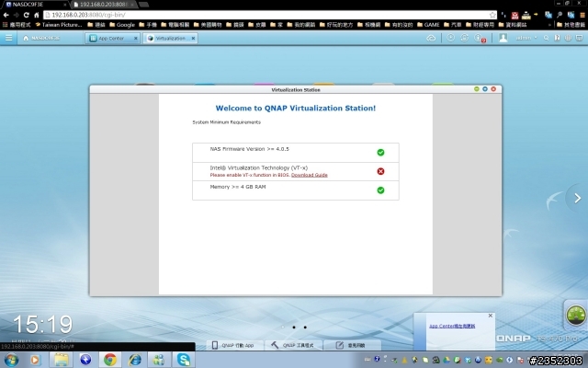
Task: Close the Virtualization tab in QTS bar
Action: 193,39
